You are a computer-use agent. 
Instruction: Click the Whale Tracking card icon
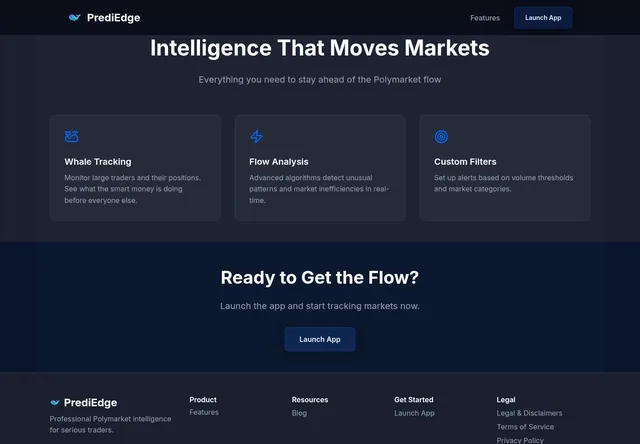coord(71,136)
